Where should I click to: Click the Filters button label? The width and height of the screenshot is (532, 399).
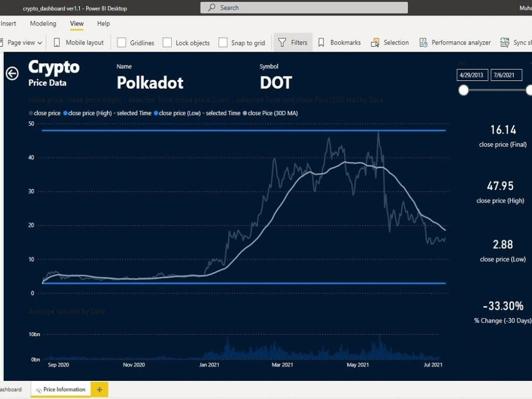tap(299, 43)
